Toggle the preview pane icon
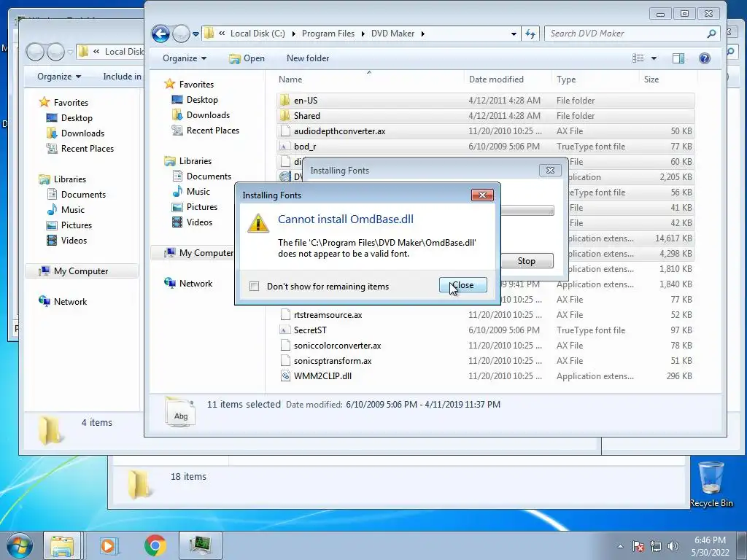The height and width of the screenshot is (560, 747). pyautogui.click(x=678, y=58)
